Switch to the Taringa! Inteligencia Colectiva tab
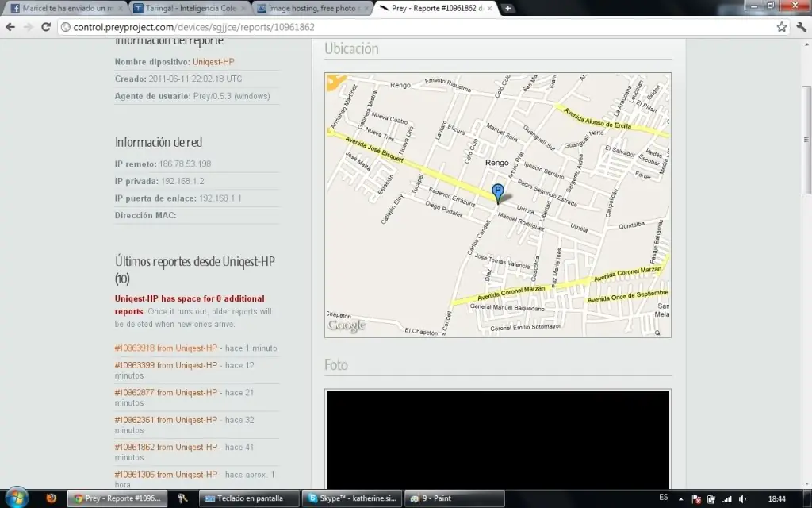 [189, 8]
